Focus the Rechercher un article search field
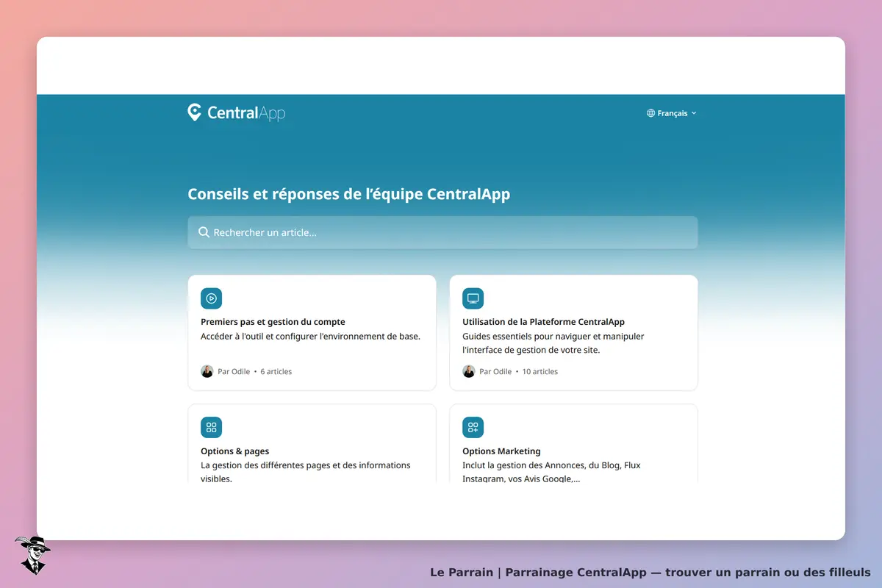The width and height of the screenshot is (882, 588). [442, 232]
